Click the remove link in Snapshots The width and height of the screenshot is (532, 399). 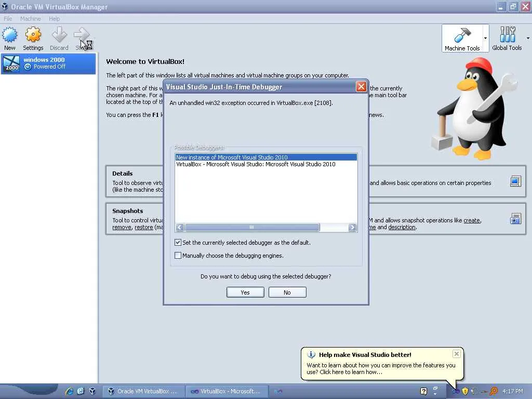point(122,227)
